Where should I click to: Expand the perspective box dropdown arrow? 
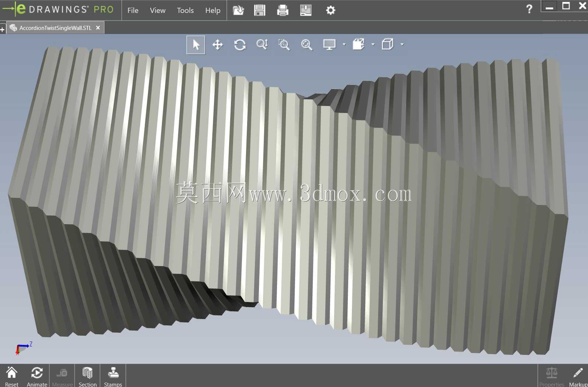point(402,44)
